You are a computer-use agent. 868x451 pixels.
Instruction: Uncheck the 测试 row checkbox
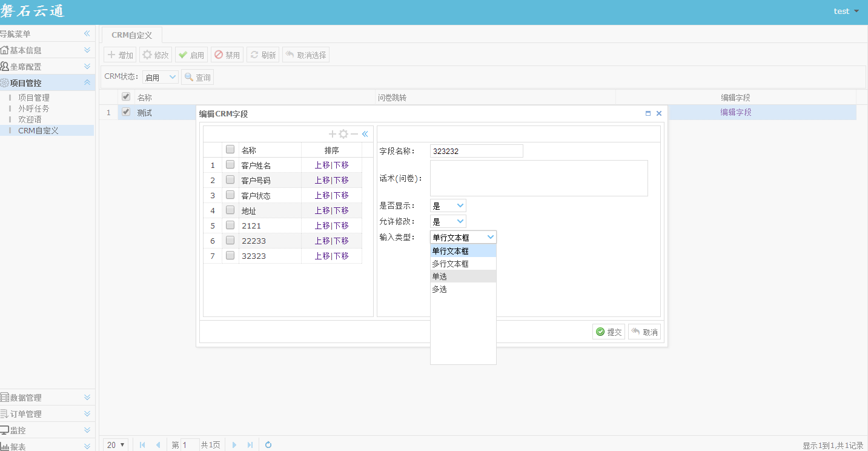click(126, 112)
